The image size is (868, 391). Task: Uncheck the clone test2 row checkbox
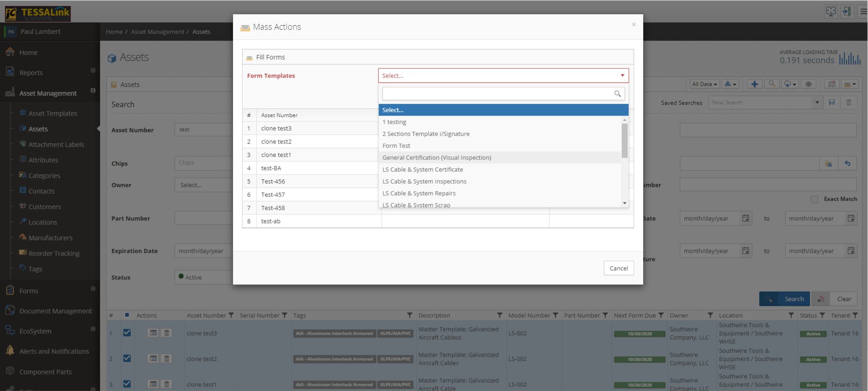click(127, 359)
